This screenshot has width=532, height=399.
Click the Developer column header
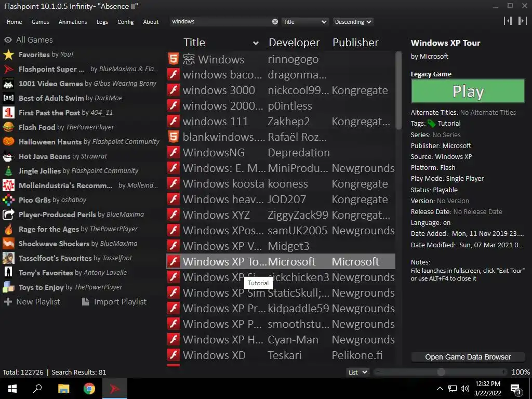point(294,43)
